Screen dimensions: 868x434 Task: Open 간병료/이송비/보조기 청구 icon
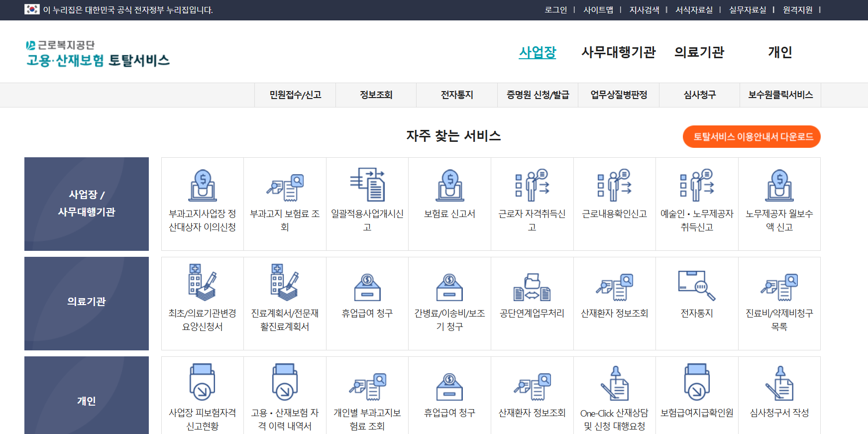tap(450, 288)
